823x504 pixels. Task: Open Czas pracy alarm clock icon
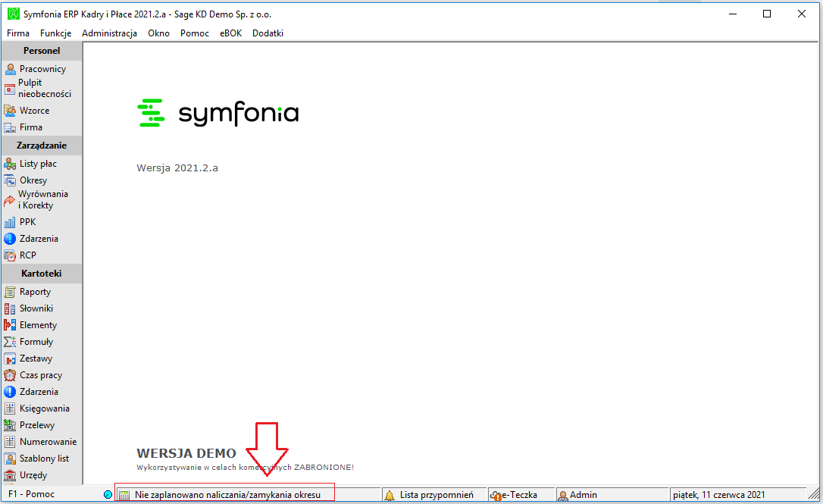pos(10,375)
